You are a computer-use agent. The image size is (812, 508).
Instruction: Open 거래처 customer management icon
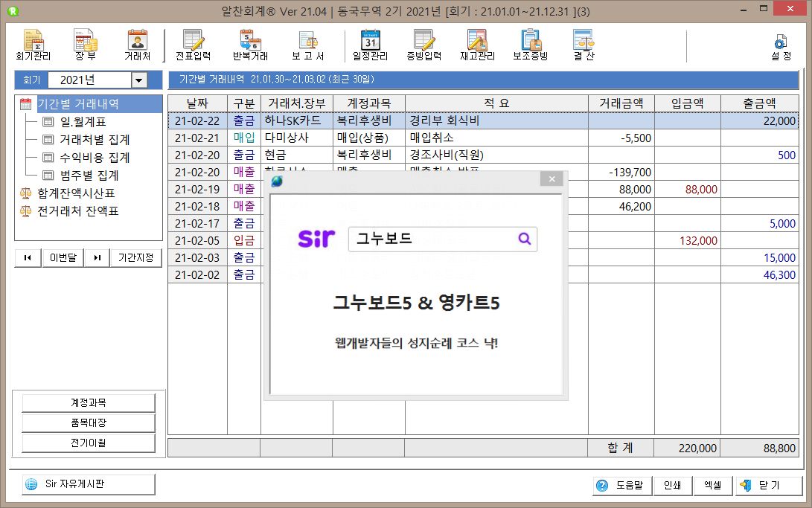pos(137,45)
